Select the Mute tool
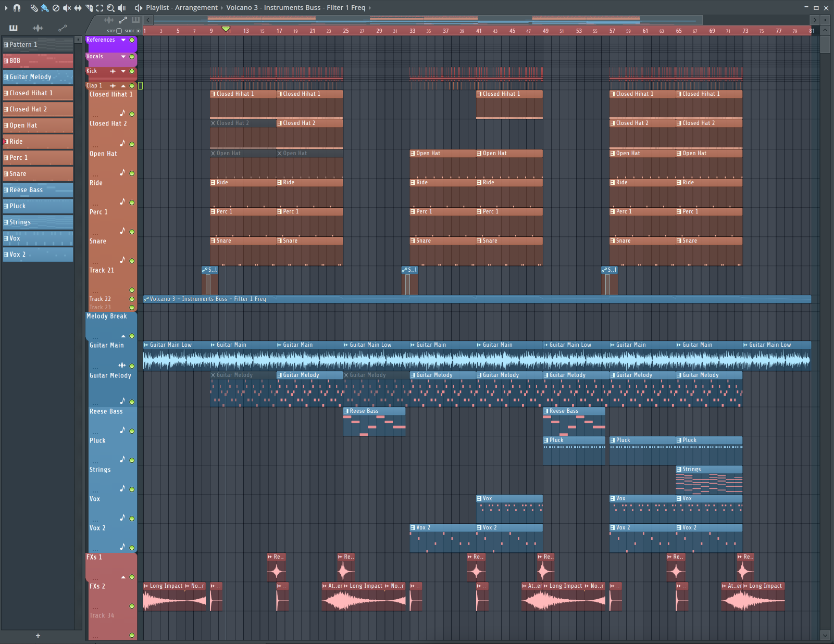Image resolution: width=834 pixels, height=644 pixels. (x=67, y=8)
